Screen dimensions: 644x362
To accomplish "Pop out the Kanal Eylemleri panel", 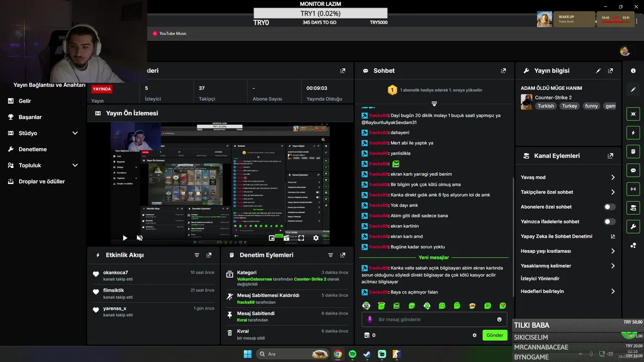I will tap(610, 156).
